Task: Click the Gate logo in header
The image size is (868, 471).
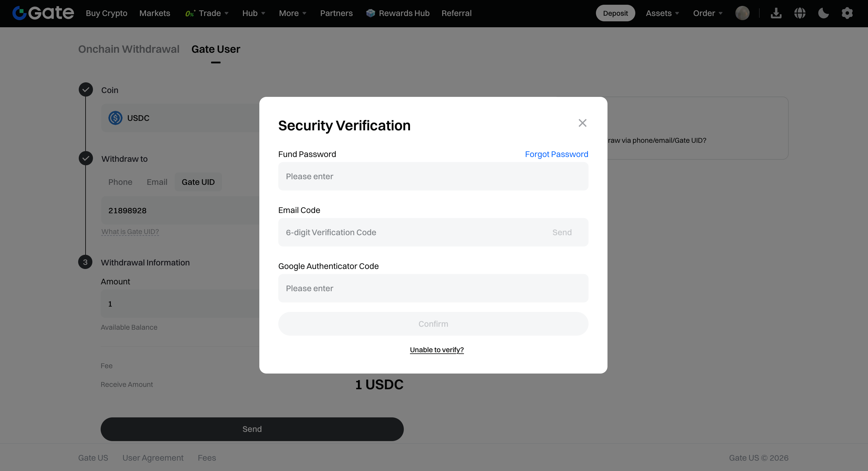Action: 43,13
